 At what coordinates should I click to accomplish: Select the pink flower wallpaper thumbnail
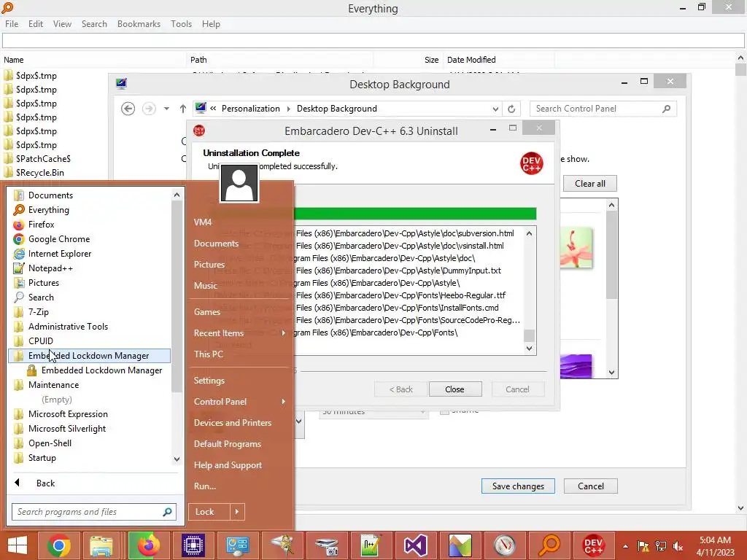[x=576, y=248]
